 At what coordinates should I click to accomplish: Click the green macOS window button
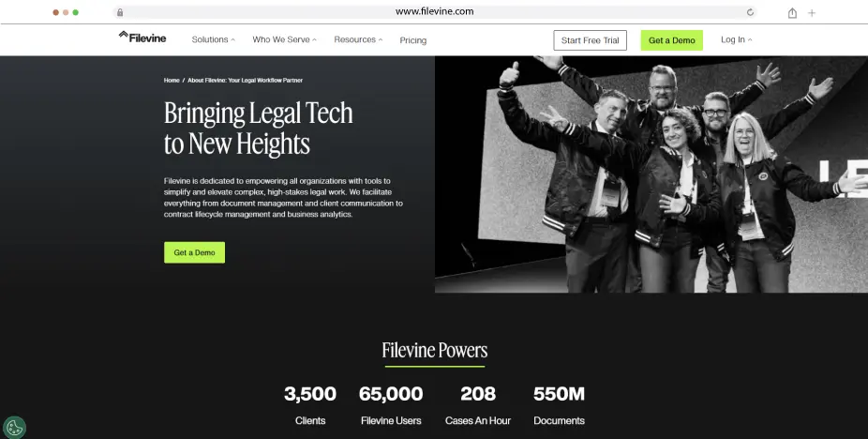[x=75, y=12]
